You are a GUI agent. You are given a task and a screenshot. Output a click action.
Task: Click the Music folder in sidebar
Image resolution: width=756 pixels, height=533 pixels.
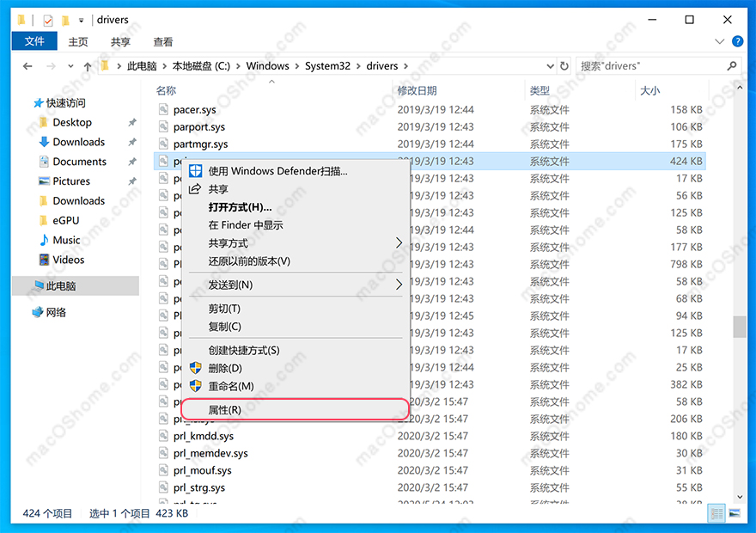point(66,240)
